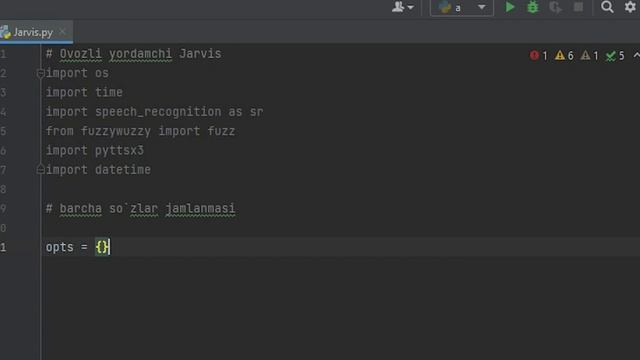The image size is (640, 360).
Task: Click the yellow warning indicator showing 6
Action: click(x=564, y=56)
